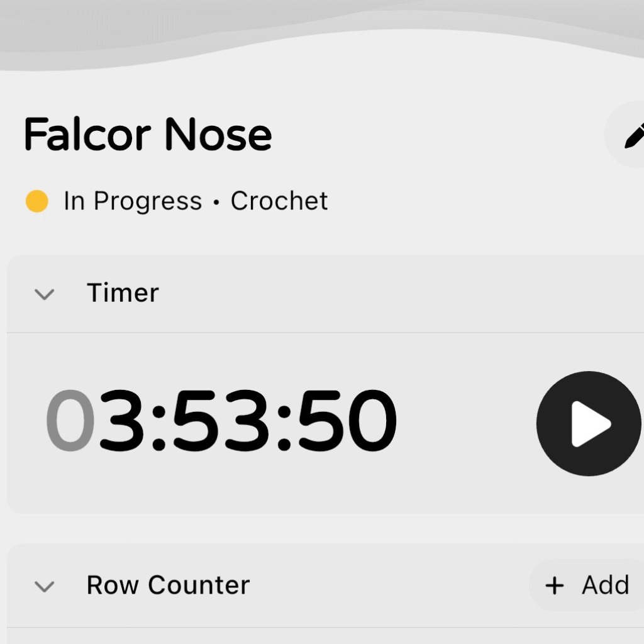This screenshot has width=644, height=644.
Task: Tap the greyed leading zero of the timer
Action: [x=70, y=421]
